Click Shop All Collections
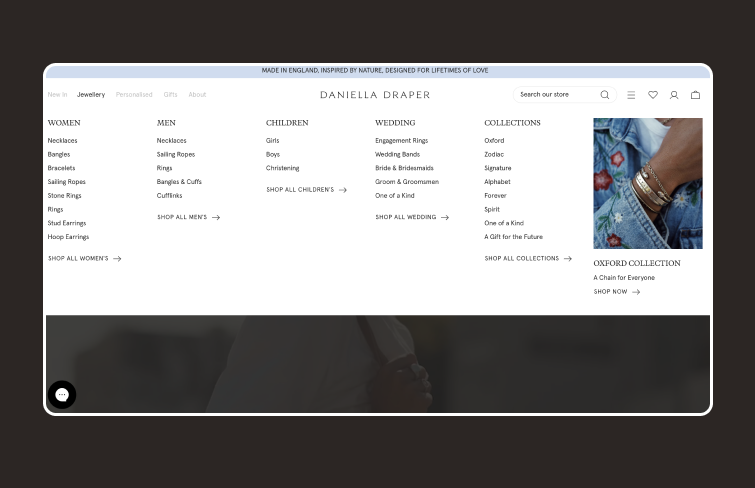The width and height of the screenshot is (755, 488). 528,259
